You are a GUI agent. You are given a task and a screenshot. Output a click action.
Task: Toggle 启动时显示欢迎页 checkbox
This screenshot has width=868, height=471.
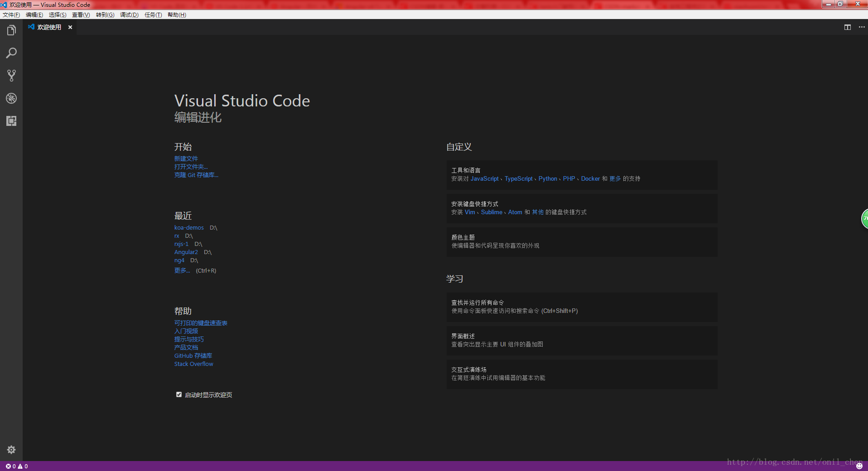179,394
